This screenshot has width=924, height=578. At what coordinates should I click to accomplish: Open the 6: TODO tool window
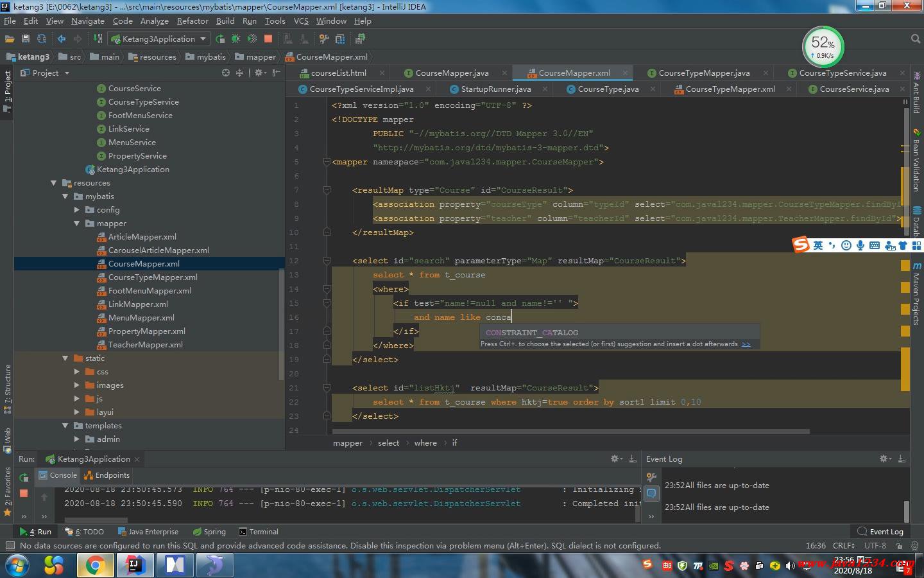[85, 532]
